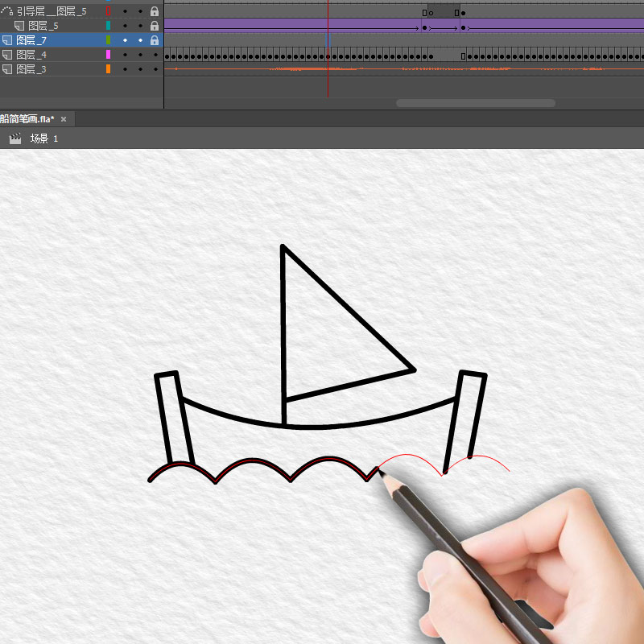
Task: Unlock 图层_5 via its padlock icon
Action: pyautogui.click(x=155, y=26)
